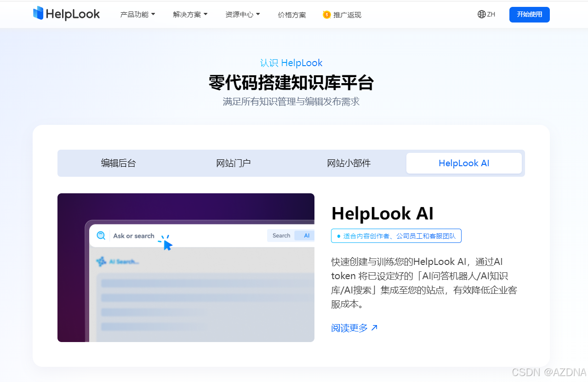588x382 pixels.
Task: Click the HelpLook AI heading
Action: tap(382, 213)
